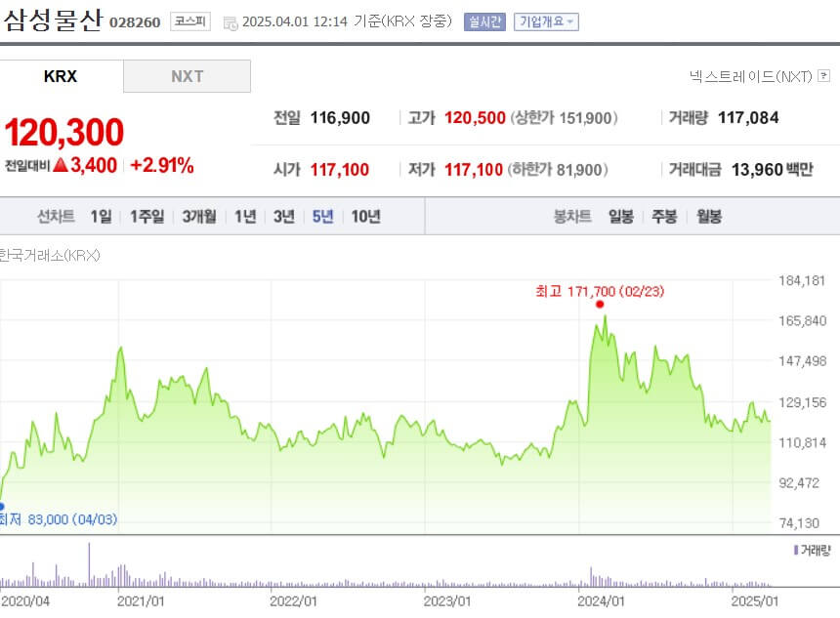Select the 10년 line chart period
840x618 pixels.
(x=366, y=217)
